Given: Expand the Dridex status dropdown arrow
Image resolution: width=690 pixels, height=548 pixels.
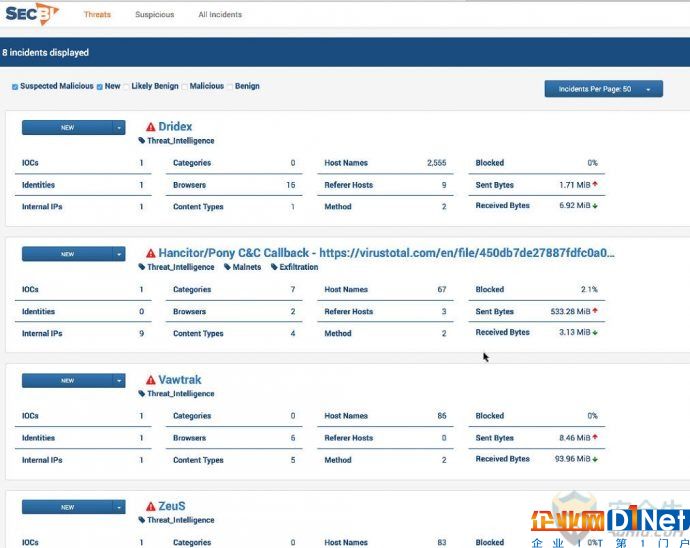Looking at the screenshot, I should 119,128.
